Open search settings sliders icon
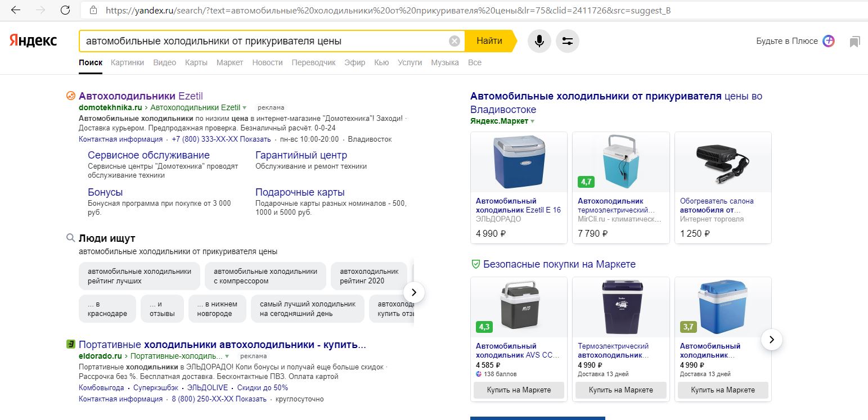 (567, 41)
